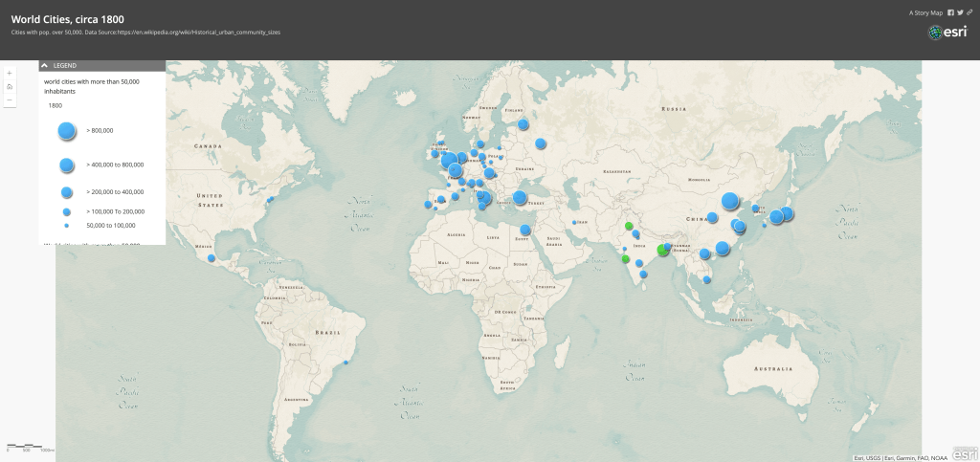Viewport: 980px width, 462px height.
Task: Collapse the Legend panel
Action: [x=45, y=66]
